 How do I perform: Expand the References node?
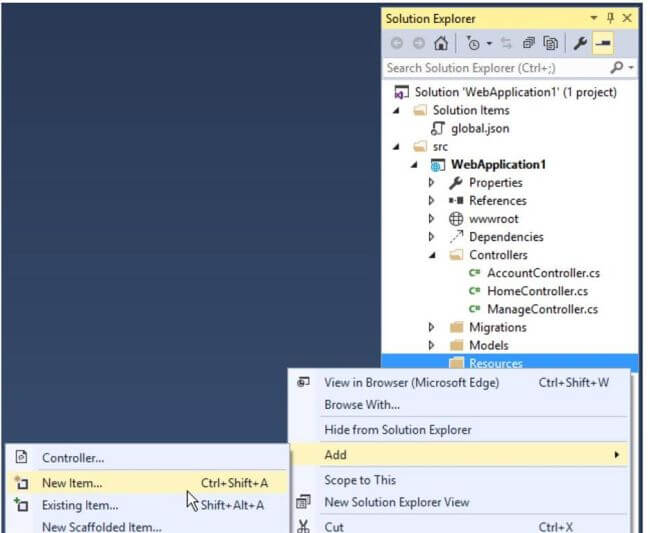click(431, 201)
